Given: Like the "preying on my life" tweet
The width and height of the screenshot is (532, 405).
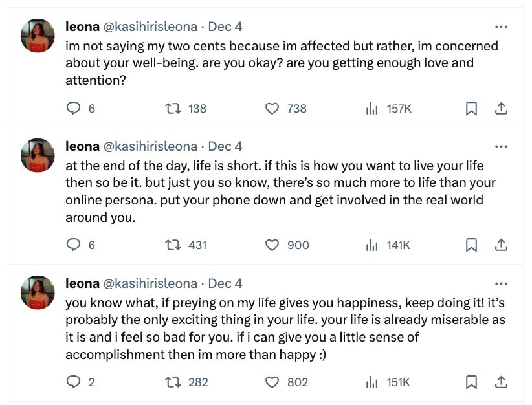Looking at the screenshot, I should click(272, 382).
